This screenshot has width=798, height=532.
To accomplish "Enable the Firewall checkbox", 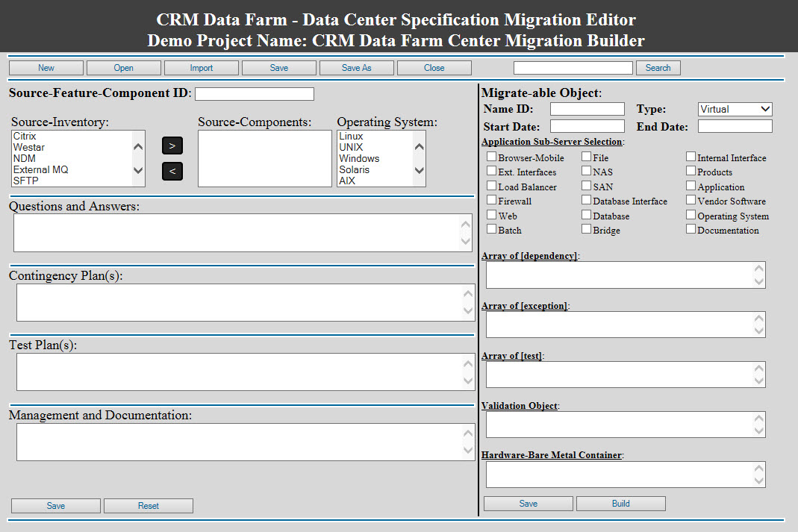I will [x=491, y=199].
